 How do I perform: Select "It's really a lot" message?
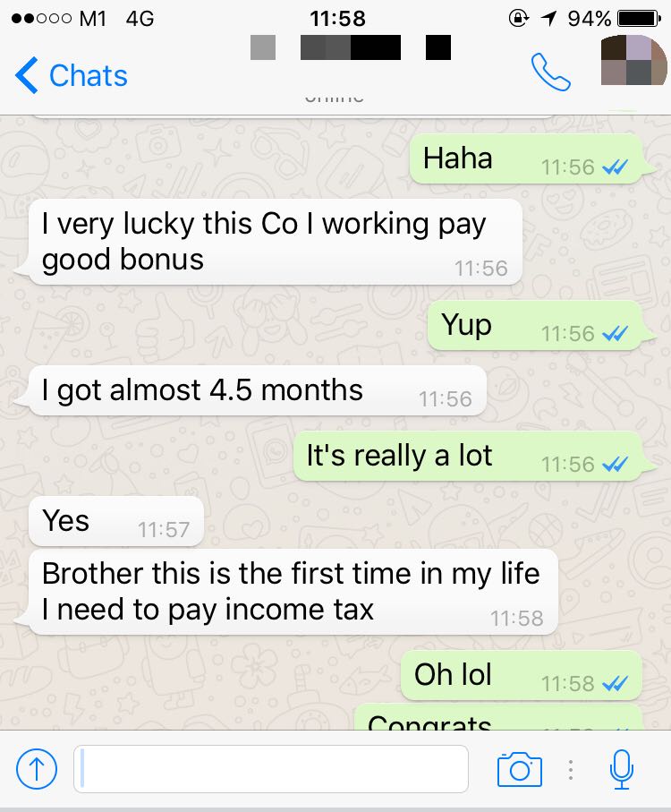pos(468,457)
